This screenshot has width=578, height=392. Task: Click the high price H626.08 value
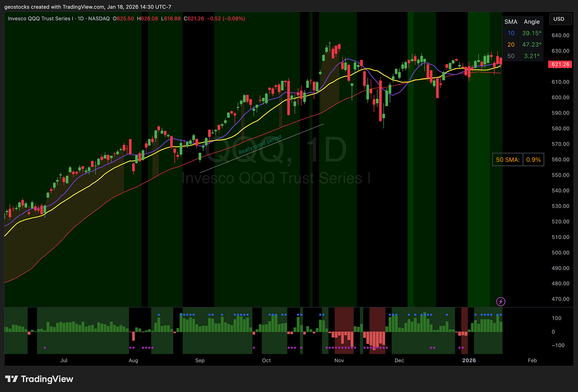pyautogui.click(x=147, y=19)
